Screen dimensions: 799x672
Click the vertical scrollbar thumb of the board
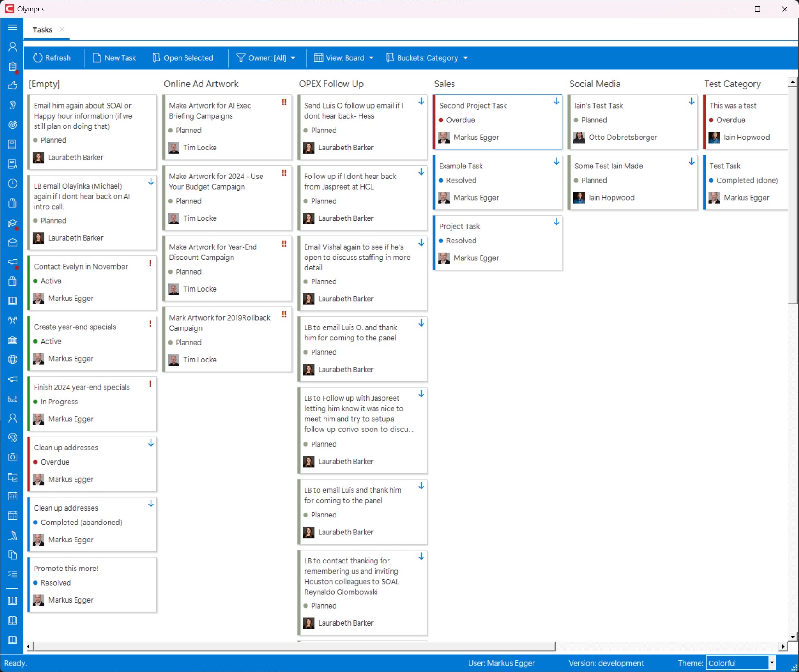[x=792, y=195]
